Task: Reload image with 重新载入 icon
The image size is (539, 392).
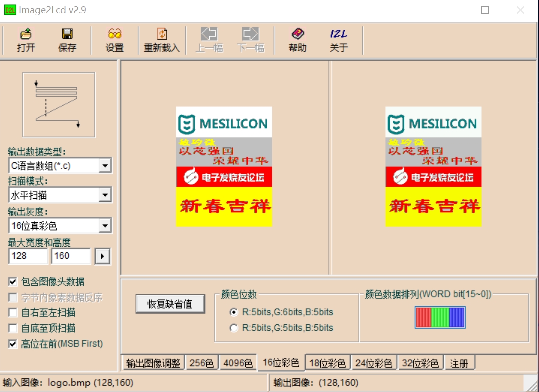Action: [162, 40]
